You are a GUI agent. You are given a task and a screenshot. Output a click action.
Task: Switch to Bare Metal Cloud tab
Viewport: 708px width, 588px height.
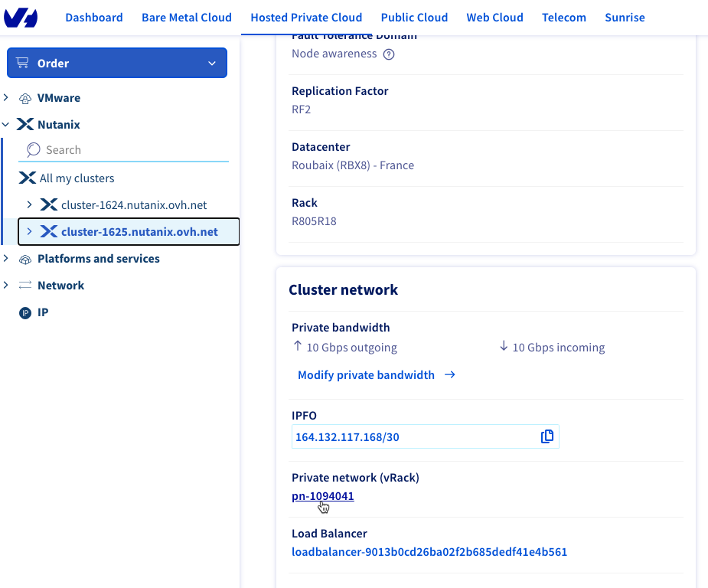[187, 18]
